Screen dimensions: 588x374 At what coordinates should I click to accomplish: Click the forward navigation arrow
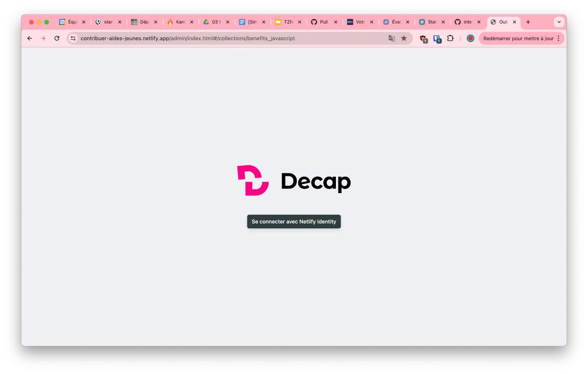click(x=43, y=38)
